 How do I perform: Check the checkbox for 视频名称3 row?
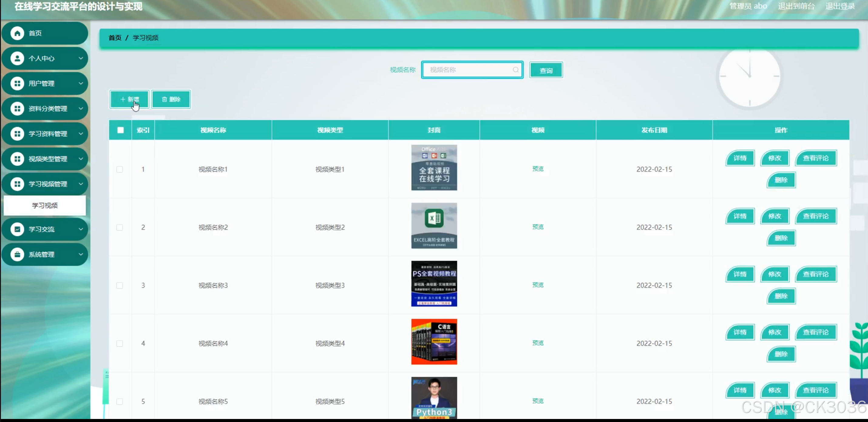click(120, 285)
